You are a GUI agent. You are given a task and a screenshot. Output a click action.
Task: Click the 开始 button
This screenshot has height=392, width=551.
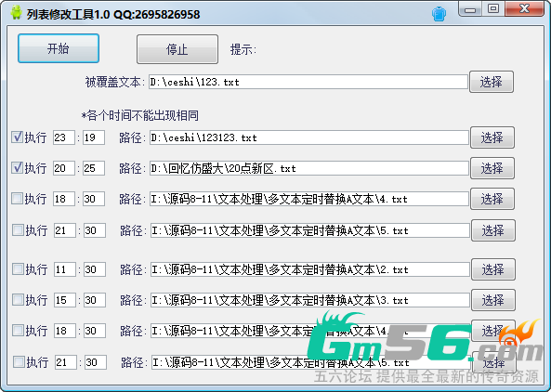[x=59, y=48]
